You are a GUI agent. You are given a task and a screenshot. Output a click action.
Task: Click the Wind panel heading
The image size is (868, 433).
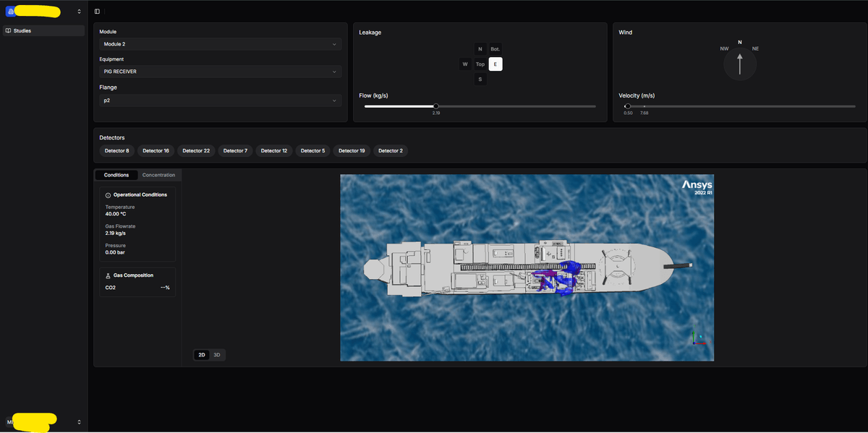point(626,33)
